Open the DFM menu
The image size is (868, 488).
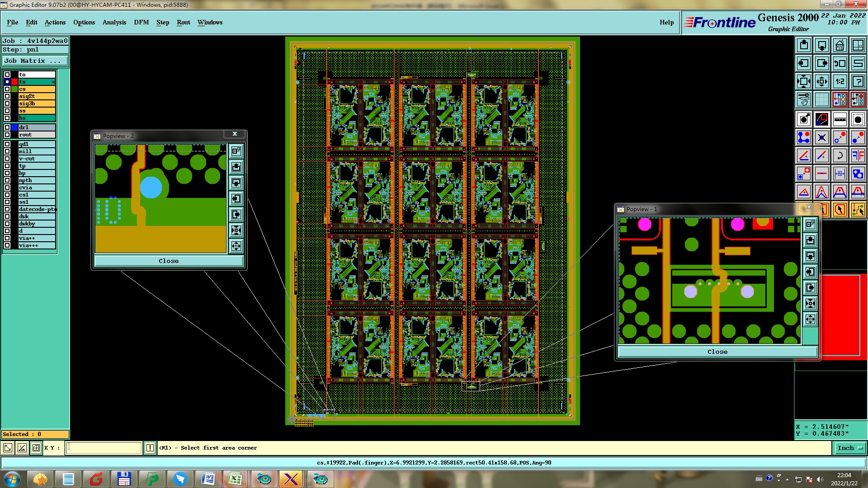click(141, 22)
